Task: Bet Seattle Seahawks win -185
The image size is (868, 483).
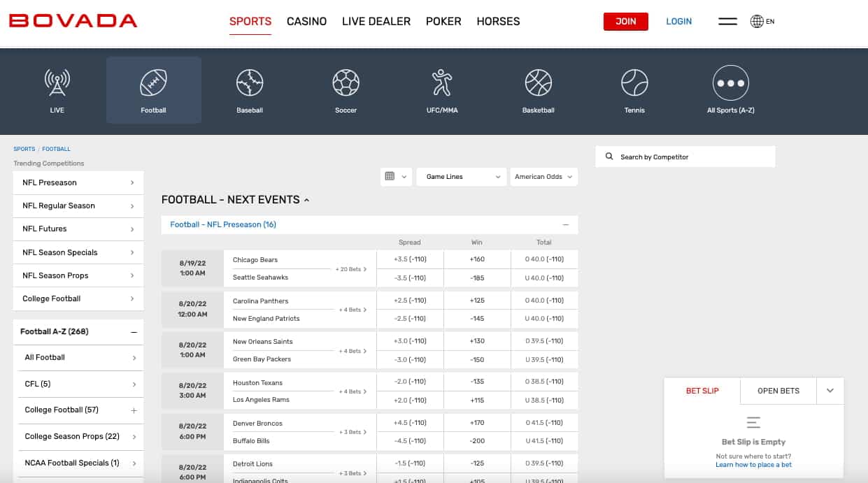Action: pos(477,277)
